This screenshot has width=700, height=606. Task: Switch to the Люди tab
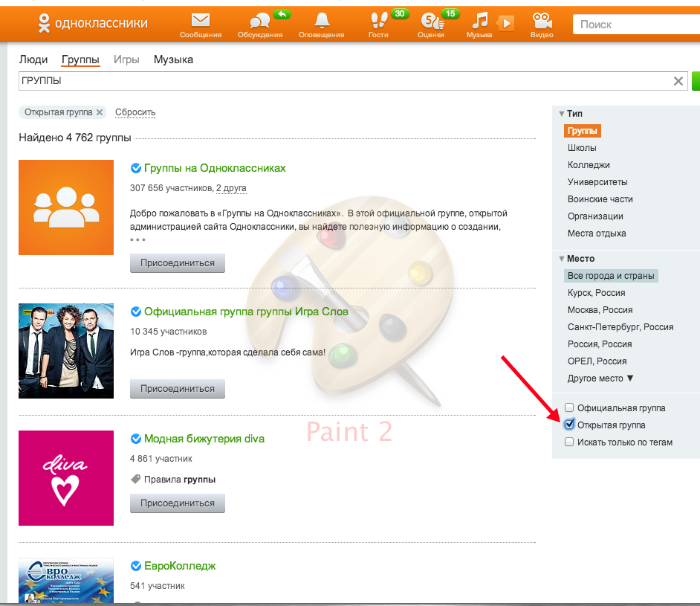click(x=33, y=59)
